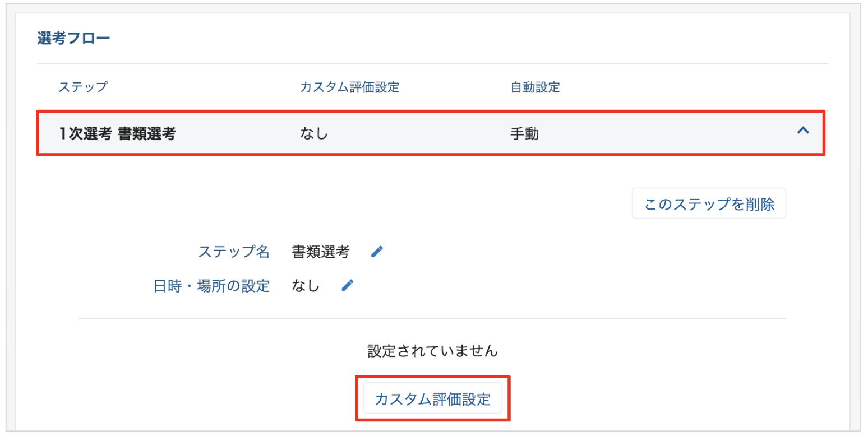Open the カスタム評価設定 button at bottom
Screen dimensions: 868x436
(432, 399)
